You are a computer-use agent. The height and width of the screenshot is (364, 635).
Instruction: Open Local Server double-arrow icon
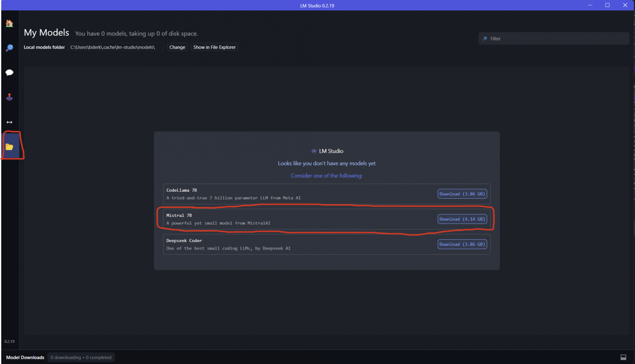pyautogui.click(x=9, y=122)
